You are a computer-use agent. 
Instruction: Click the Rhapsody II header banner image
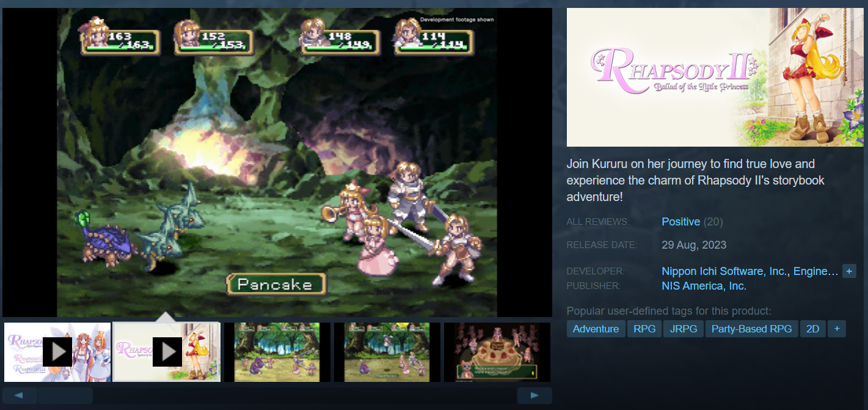point(715,77)
